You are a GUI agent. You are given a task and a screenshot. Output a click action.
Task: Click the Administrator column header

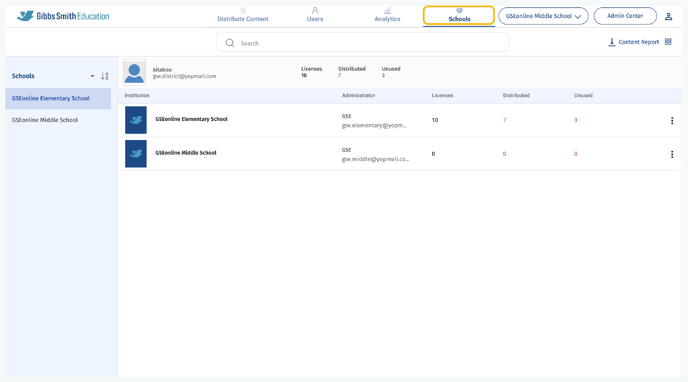click(x=358, y=95)
